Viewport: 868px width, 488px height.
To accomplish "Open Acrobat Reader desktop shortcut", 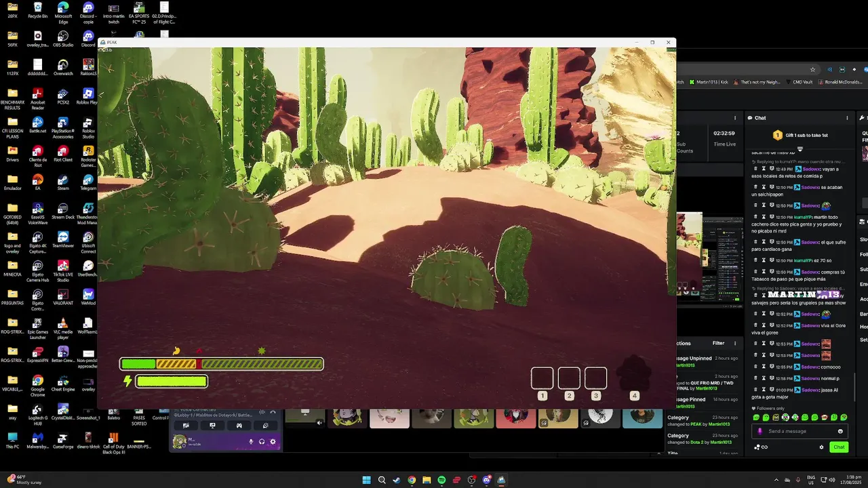I will point(38,99).
